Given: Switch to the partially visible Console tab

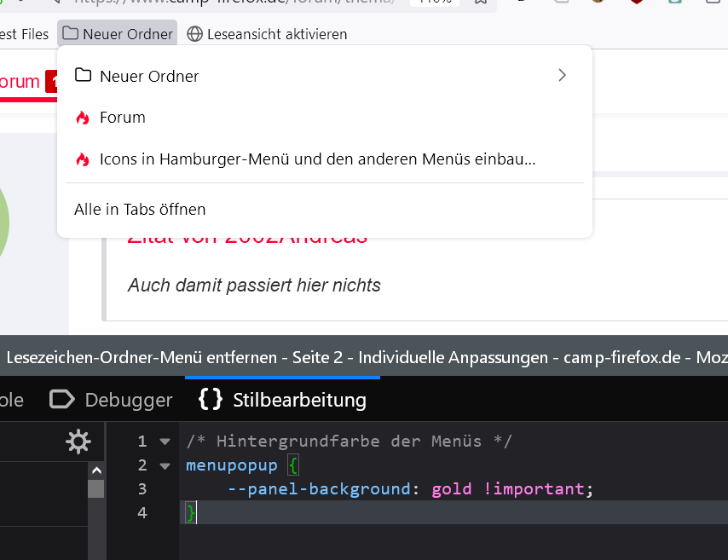Looking at the screenshot, I should (x=10, y=400).
